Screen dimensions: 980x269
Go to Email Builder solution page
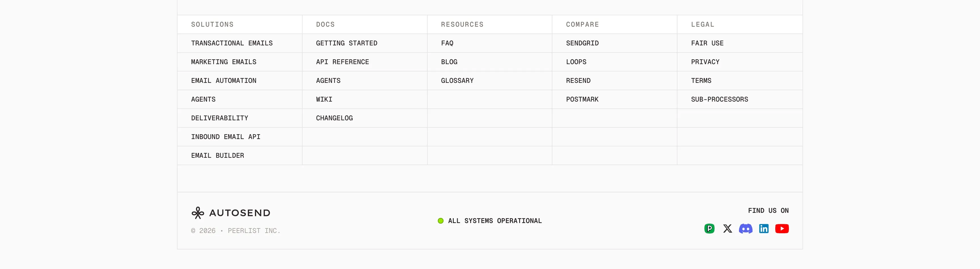(x=217, y=155)
